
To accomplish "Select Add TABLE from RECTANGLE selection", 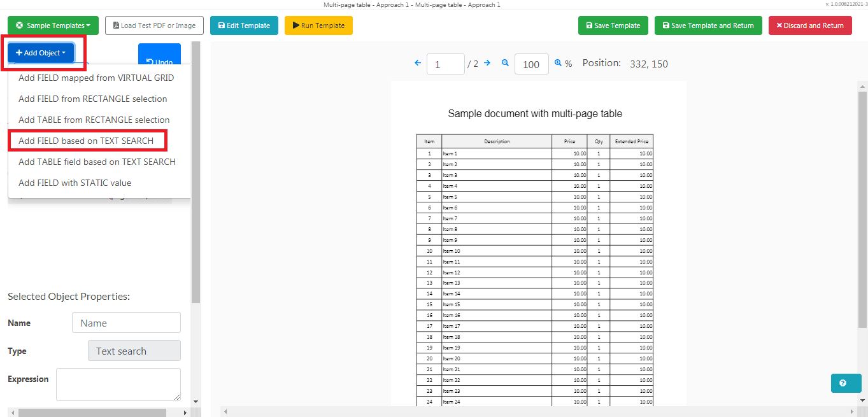I will pyautogui.click(x=94, y=120).
